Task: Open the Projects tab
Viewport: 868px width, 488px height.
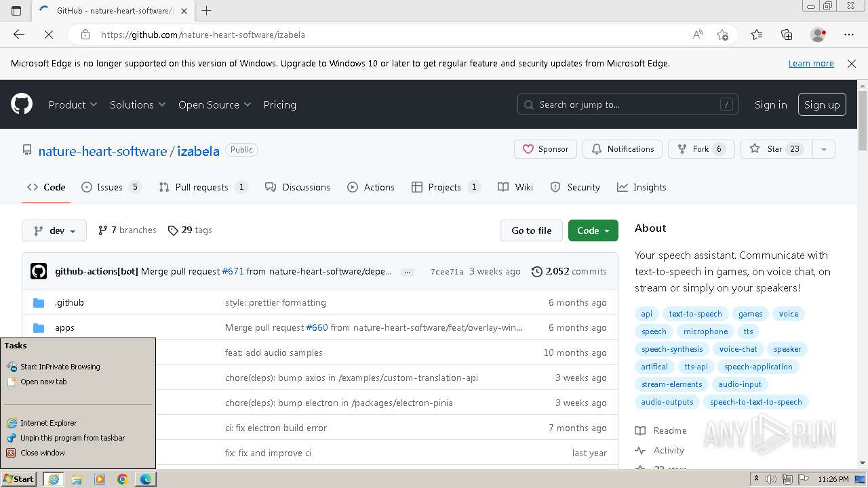Action: pos(446,187)
